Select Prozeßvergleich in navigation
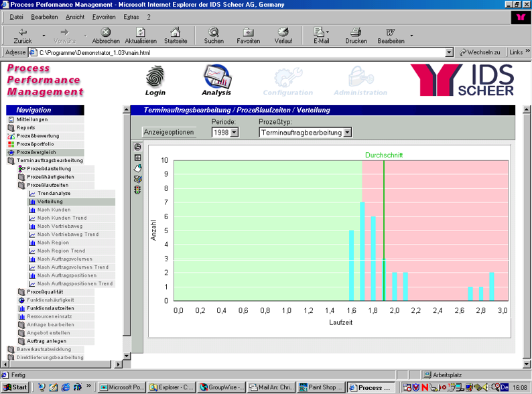532x394 pixels. [45, 152]
